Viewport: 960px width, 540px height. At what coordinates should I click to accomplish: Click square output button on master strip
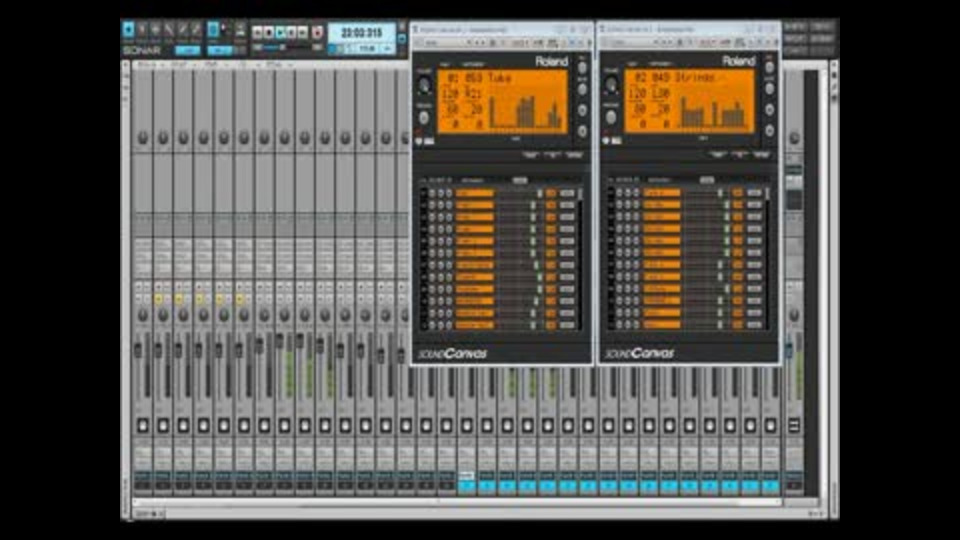point(794,425)
